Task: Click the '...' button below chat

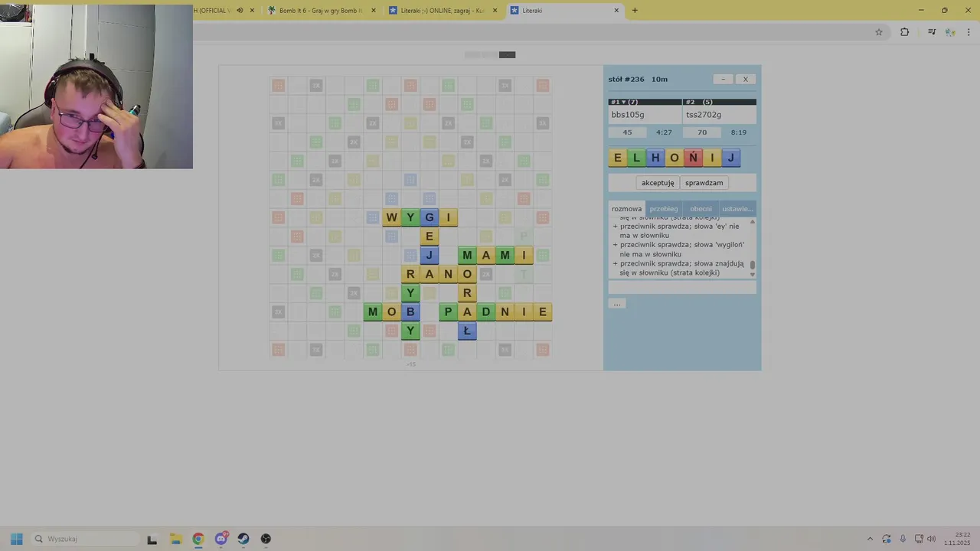Action: point(617,304)
